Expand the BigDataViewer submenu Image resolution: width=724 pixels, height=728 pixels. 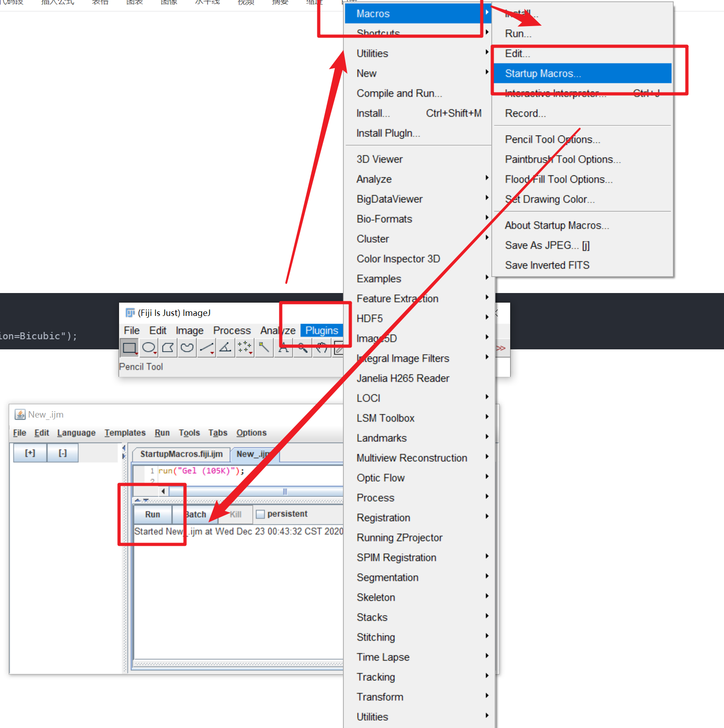[418, 199]
